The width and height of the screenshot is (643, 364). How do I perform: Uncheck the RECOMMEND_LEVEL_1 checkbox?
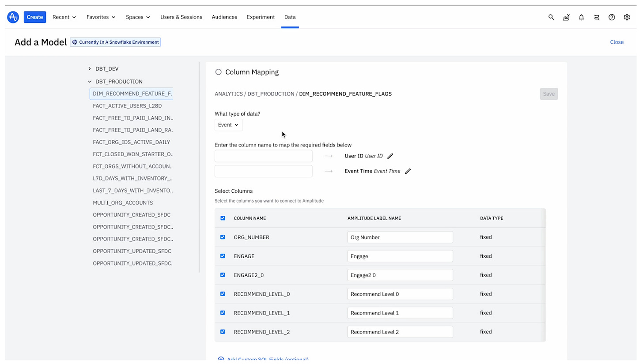223,313
